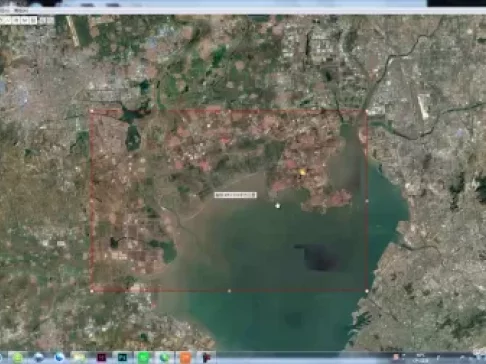This screenshot has height=364, width=486.
Task: Click the bottom-edge middle handle of the selection
Action: 229,291
